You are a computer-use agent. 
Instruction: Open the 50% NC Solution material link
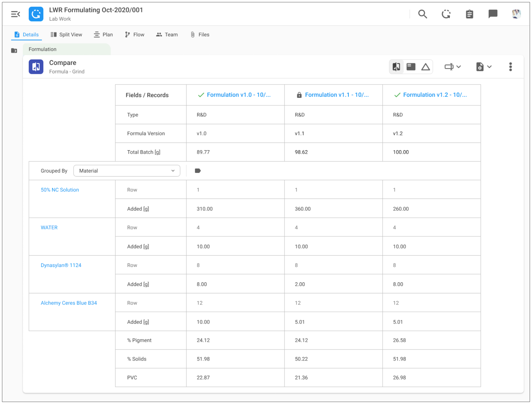(60, 190)
